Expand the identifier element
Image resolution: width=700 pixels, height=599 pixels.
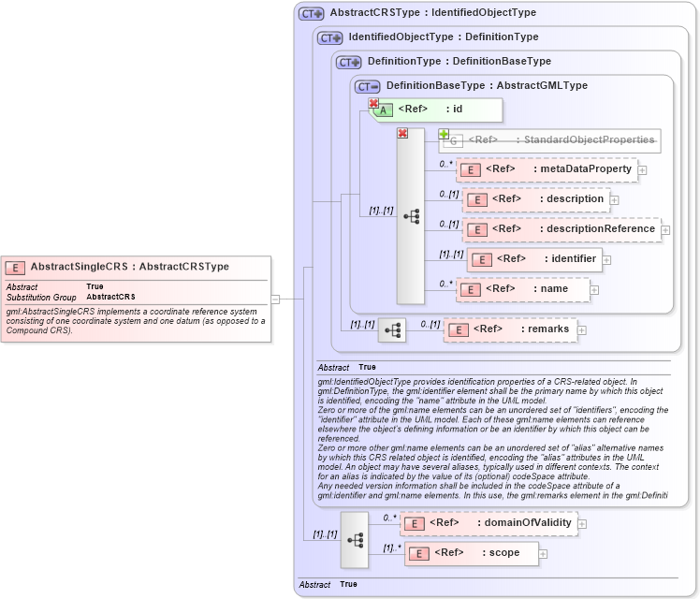[x=606, y=260]
